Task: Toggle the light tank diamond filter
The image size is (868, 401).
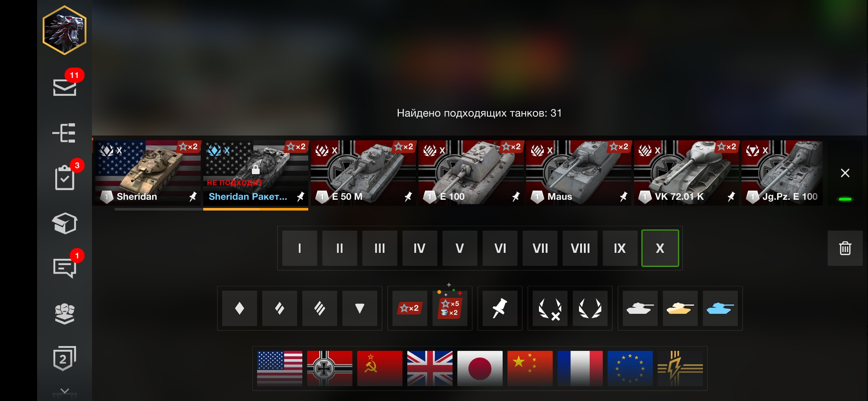Action: coord(239,308)
